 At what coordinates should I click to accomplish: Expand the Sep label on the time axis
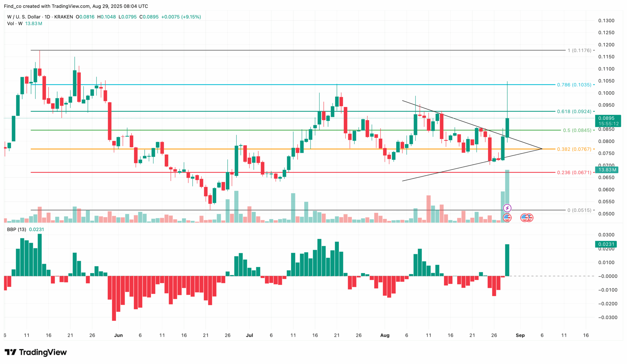point(520,335)
